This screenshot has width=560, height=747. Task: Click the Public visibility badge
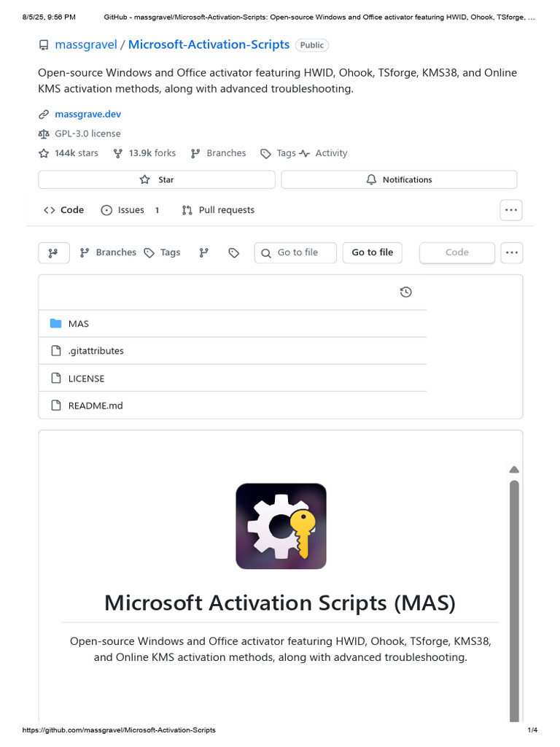pos(312,45)
